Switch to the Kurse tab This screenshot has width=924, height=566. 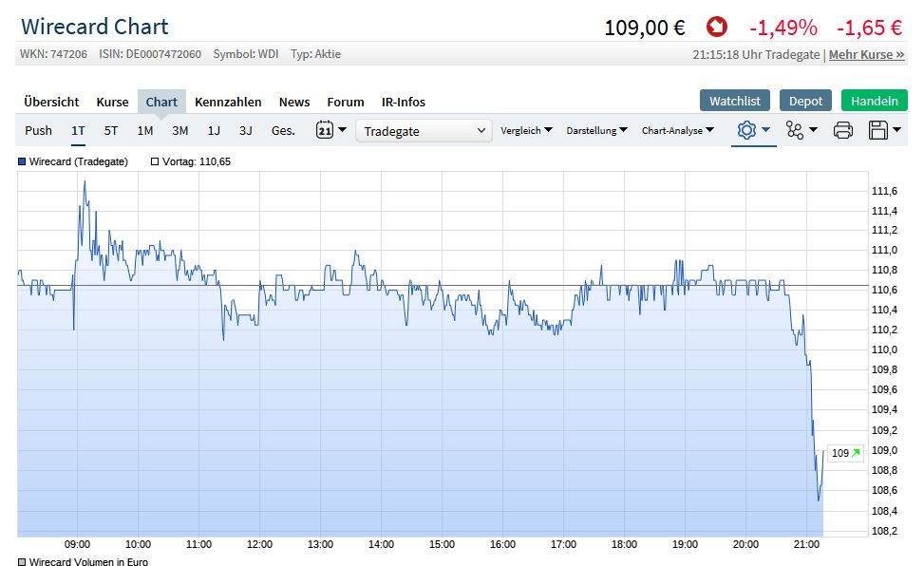pyautogui.click(x=113, y=102)
